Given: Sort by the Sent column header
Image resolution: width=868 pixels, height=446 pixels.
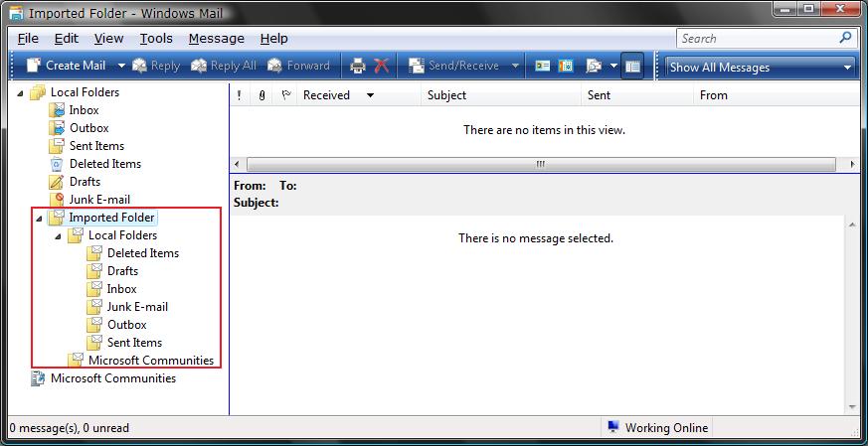Looking at the screenshot, I should tap(637, 95).
